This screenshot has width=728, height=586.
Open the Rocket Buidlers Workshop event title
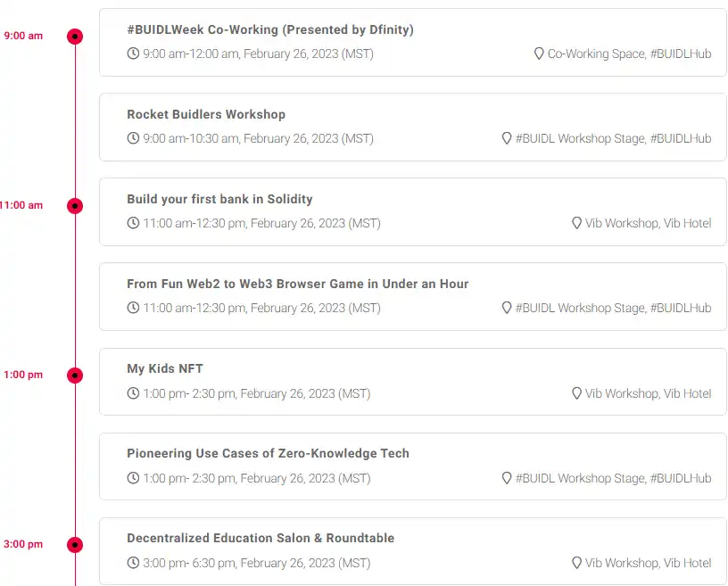coord(206,114)
